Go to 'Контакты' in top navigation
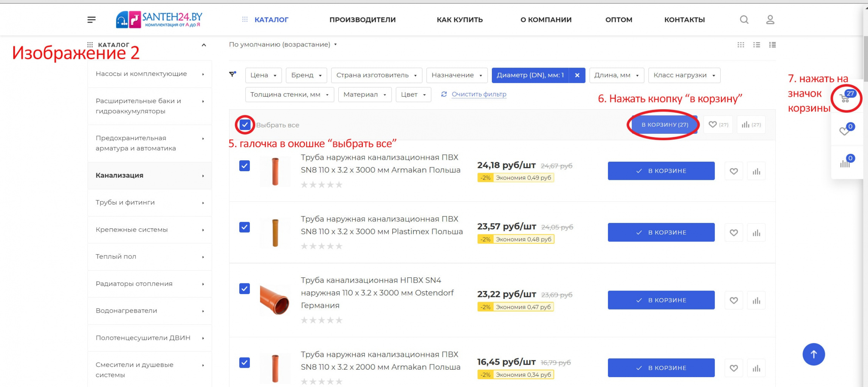The width and height of the screenshot is (868, 387). point(684,20)
